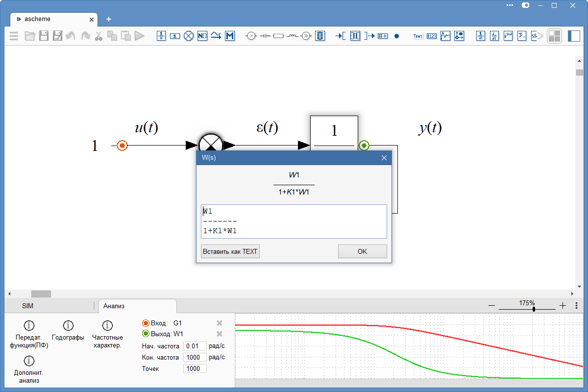Screen dimensions: 588x392
Task: Click the 175% zoom slider handle
Action: [x=534, y=309]
